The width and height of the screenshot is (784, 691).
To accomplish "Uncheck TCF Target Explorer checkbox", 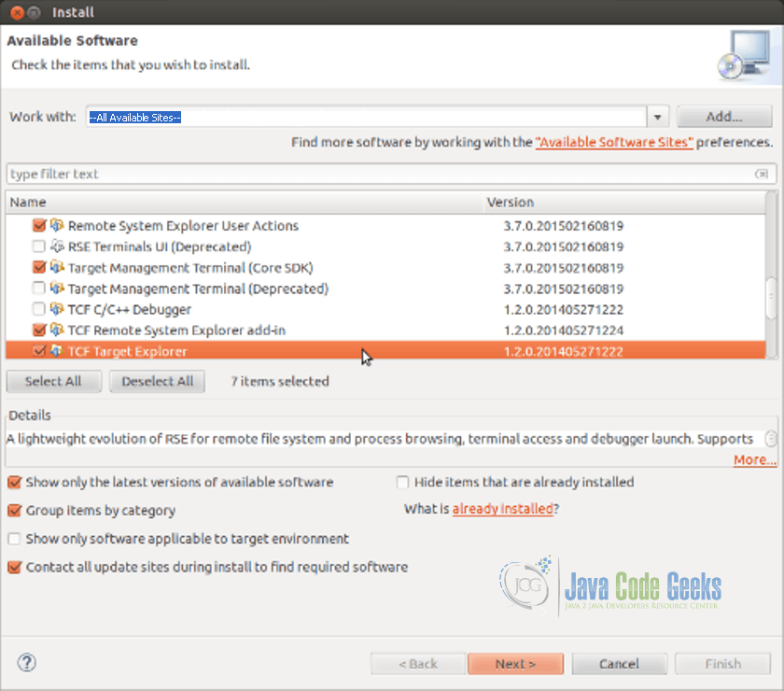I will tap(38, 351).
